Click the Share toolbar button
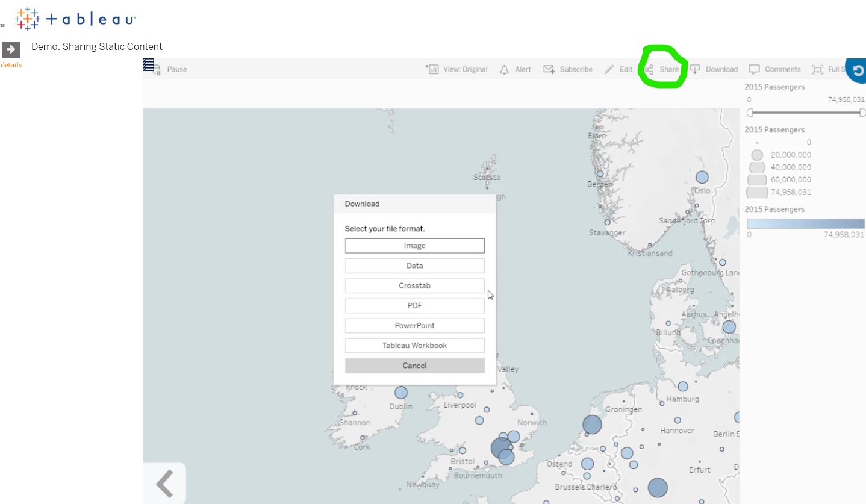The image size is (866, 504). coord(662,69)
